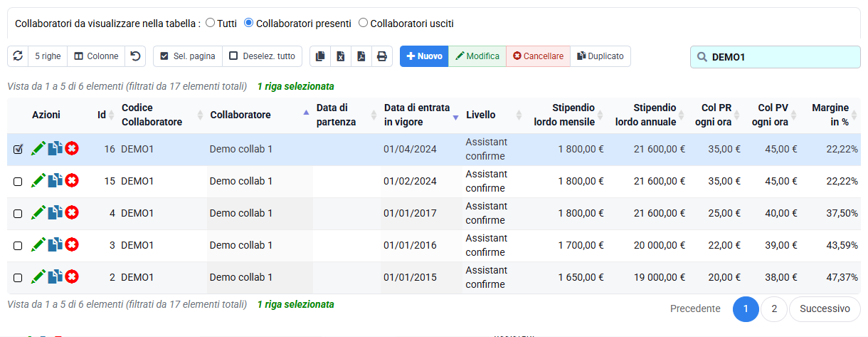Image resolution: width=868 pixels, height=337 pixels.
Task: Delete row Id 2 with red X icon
Action: (72, 276)
